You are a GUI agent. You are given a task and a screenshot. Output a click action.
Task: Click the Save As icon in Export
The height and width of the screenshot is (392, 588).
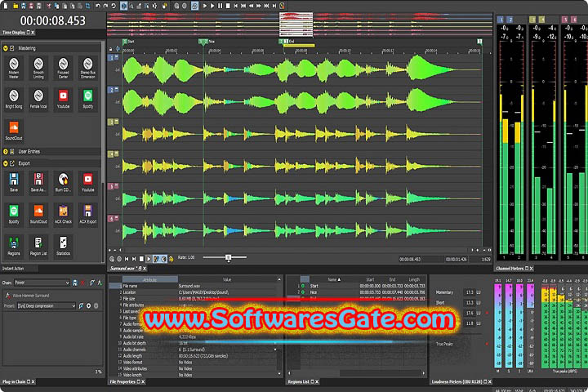click(x=38, y=183)
